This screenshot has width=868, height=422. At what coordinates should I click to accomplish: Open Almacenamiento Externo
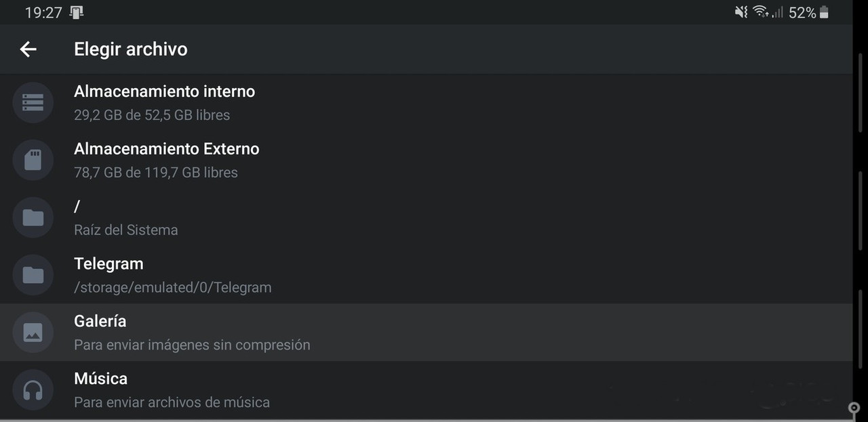tap(426, 160)
